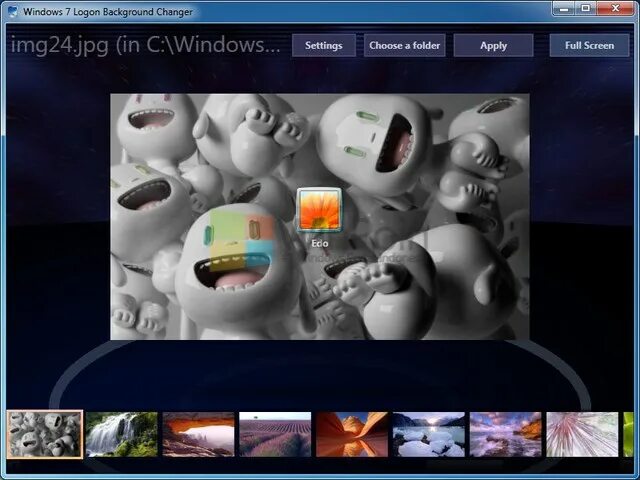This screenshot has width=640, height=480.
Task: Maximize the Logon Background Changer window
Action: pyautogui.click(x=585, y=8)
